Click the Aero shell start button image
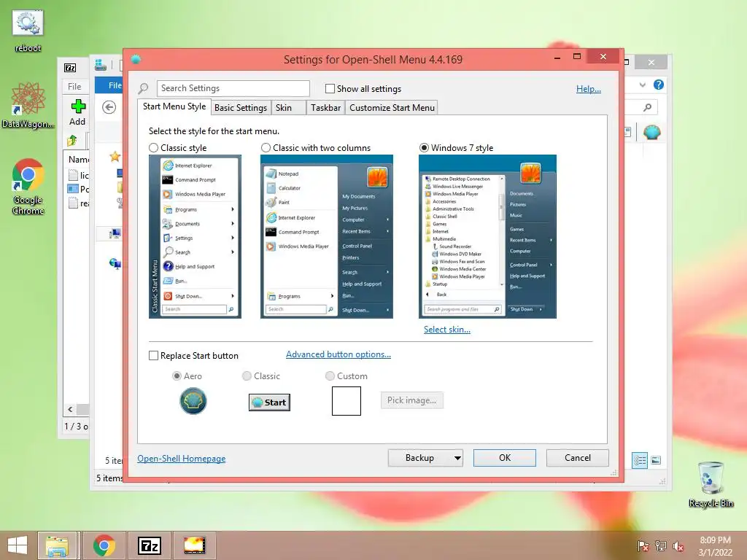747x560 pixels. pyautogui.click(x=193, y=401)
